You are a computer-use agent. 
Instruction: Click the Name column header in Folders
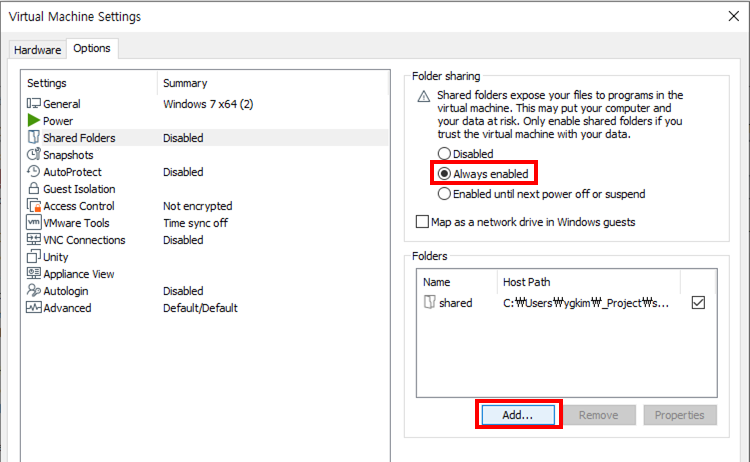click(x=436, y=282)
